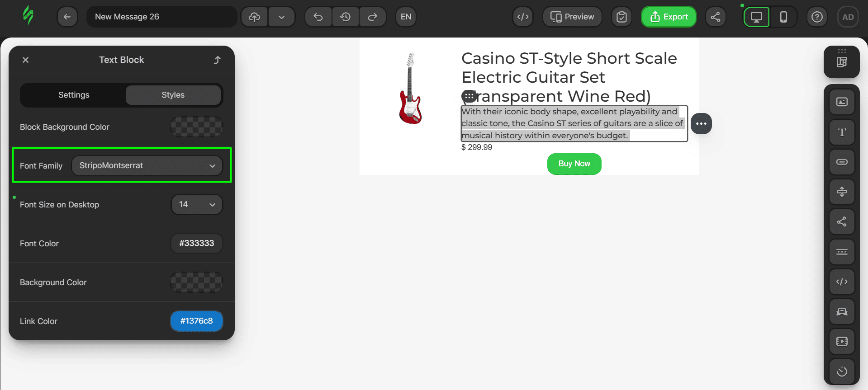Edit the message name field
The image size is (868, 390).
pos(161,17)
